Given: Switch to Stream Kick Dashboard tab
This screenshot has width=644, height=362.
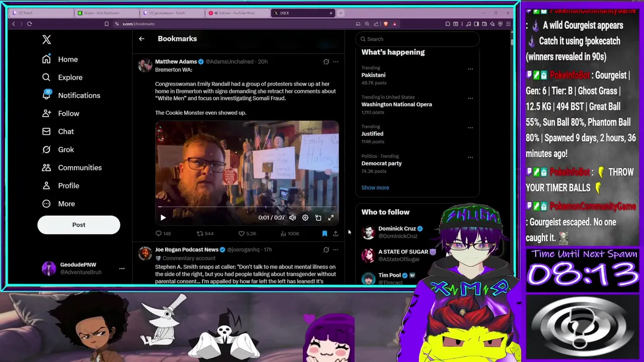Looking at the screenshot, I should click(106, 13).
